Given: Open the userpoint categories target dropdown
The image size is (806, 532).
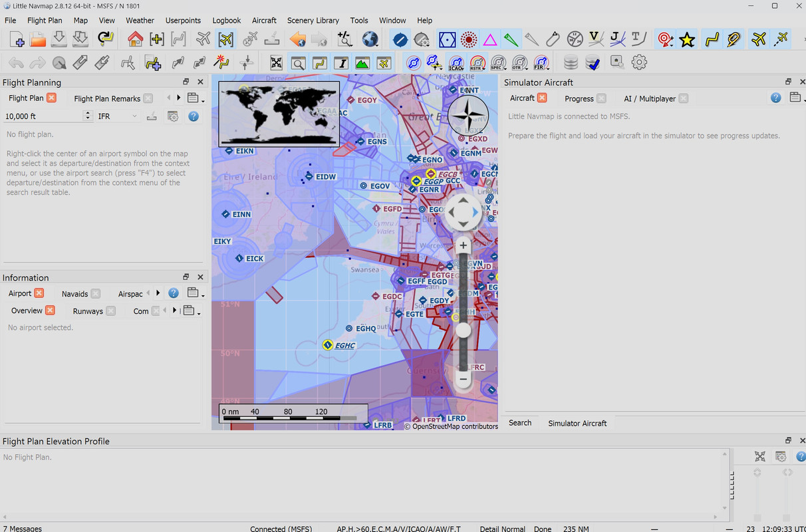Looking at the screenshot, I should coord(666,40).
